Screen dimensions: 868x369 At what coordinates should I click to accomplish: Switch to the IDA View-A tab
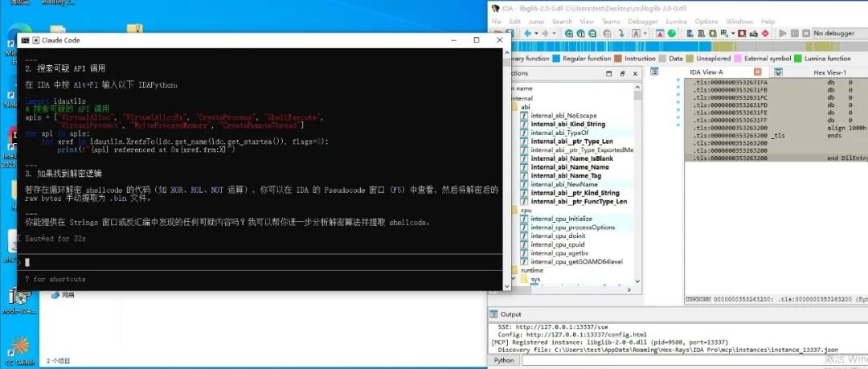(x=706, y=72)
